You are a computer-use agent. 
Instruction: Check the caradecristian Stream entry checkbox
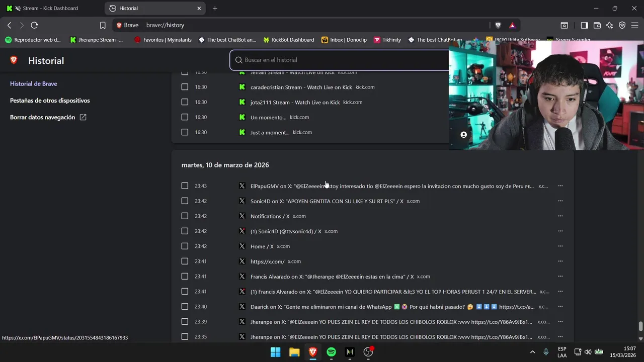[x=185, y=87]
